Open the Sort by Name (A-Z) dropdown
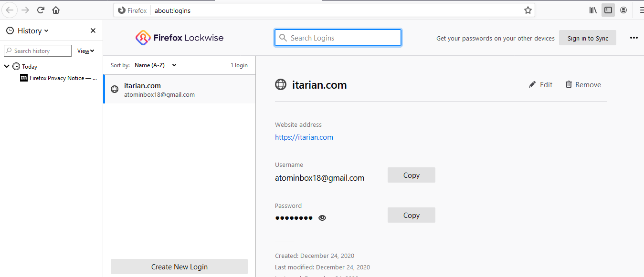644x277 pixels. click(x=155, y=65)
